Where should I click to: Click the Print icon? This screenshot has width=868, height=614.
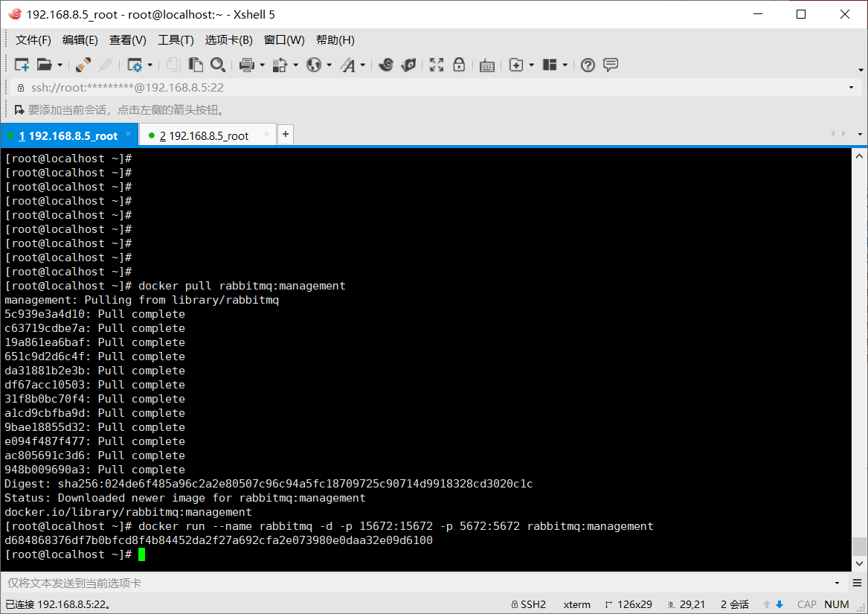(247, 65)
